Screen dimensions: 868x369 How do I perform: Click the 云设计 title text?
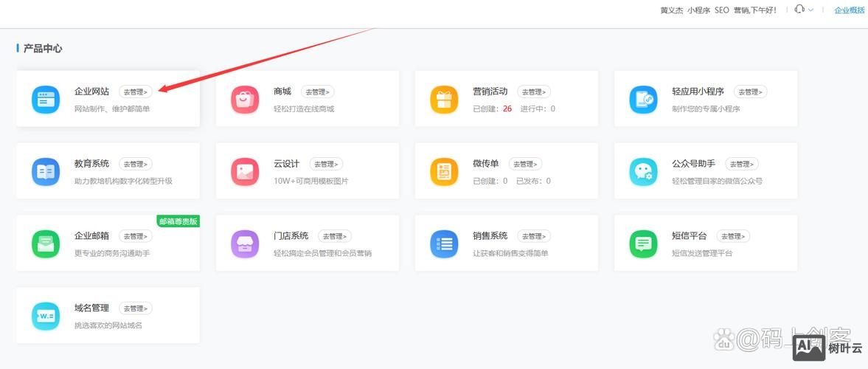point(287,163)
